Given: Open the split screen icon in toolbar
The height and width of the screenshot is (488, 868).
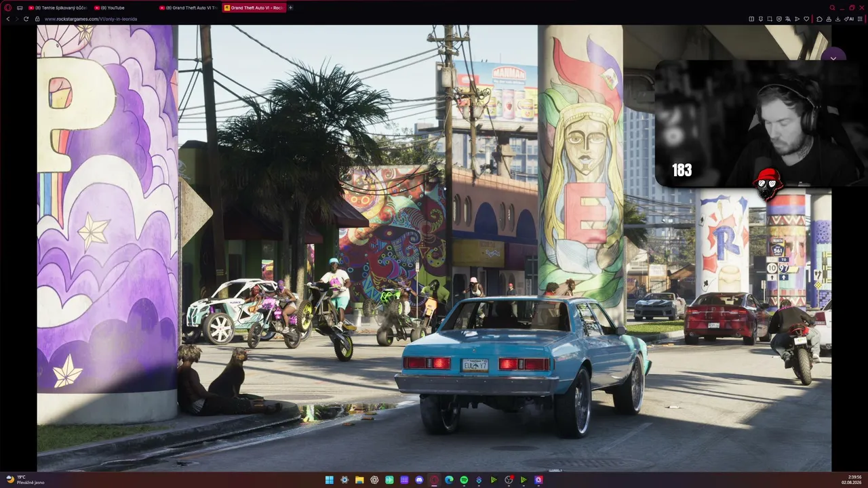Looking at the screenshot, I should click(x=751, y=19).
